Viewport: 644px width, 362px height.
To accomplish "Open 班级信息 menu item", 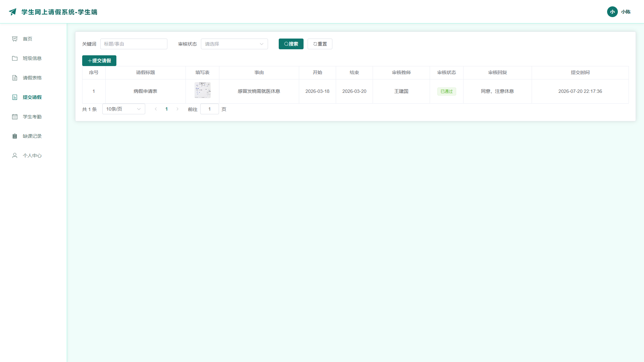I will tap(34, 58).
